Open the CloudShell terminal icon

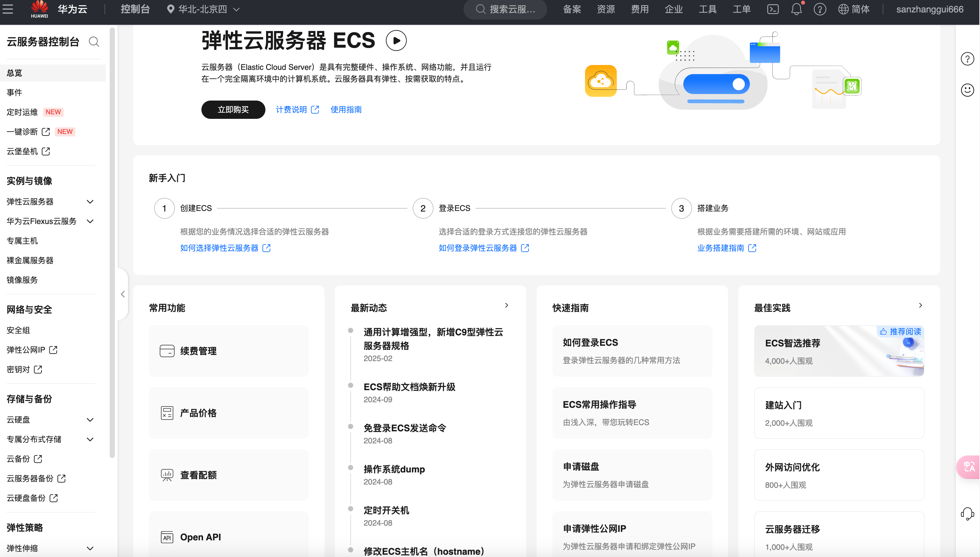pos(772,9)
